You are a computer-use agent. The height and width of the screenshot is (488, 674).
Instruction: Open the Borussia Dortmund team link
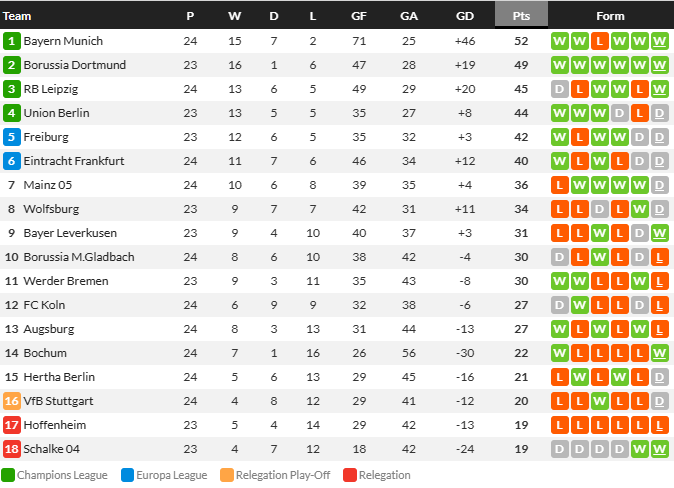click(75, 65)
